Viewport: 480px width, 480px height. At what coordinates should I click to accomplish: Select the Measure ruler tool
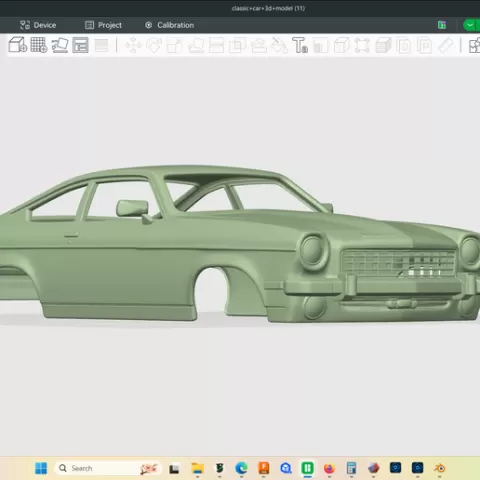tap(445, 45)
